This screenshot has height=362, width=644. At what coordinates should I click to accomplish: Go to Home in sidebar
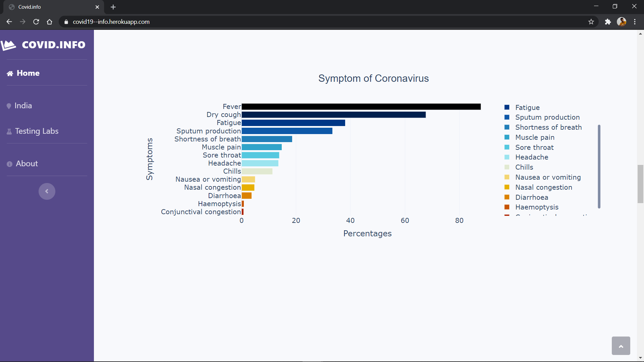click(x=28, y=73)
